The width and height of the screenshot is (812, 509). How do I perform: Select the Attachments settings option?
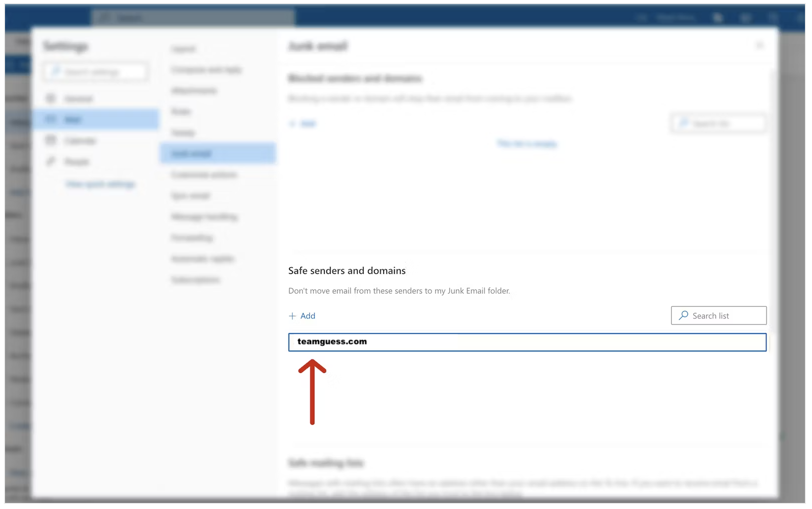(194, 91)
